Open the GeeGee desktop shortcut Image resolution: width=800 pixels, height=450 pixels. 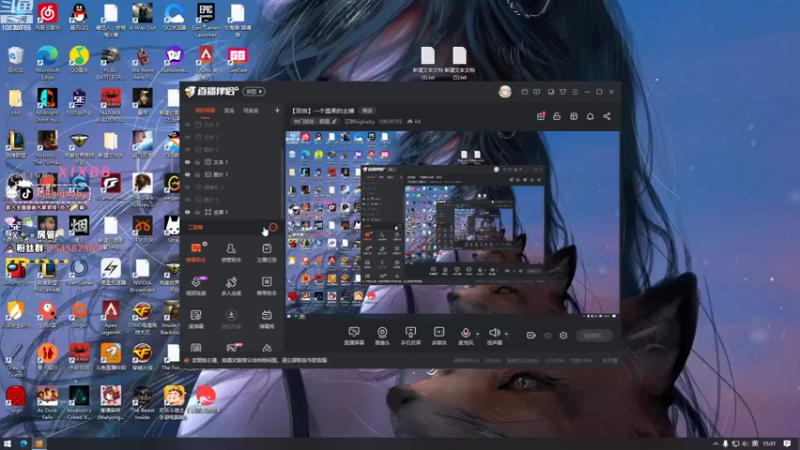pyautogui.click(x=237, y=60)
